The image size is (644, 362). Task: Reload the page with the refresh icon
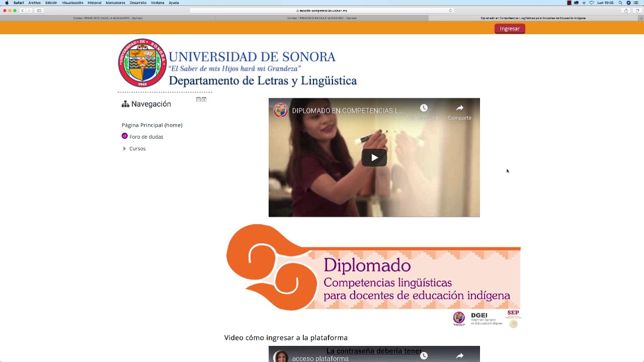450,11
